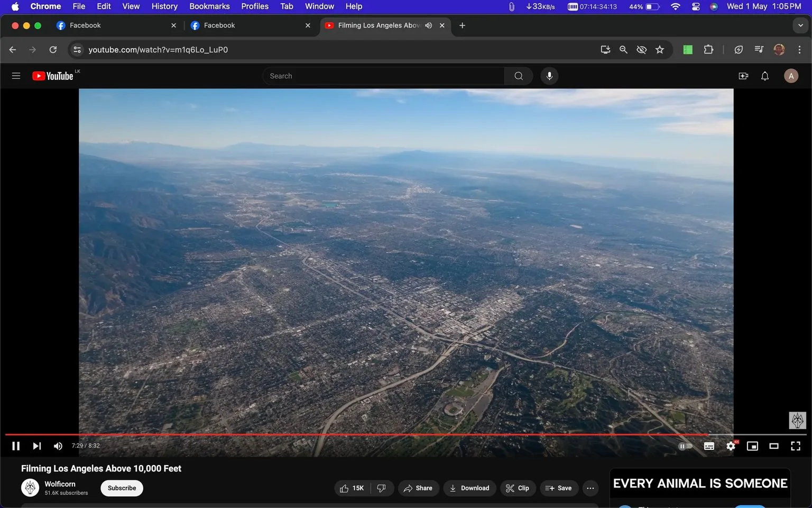Toggle the bookmark star for this page

click(659, 49)
